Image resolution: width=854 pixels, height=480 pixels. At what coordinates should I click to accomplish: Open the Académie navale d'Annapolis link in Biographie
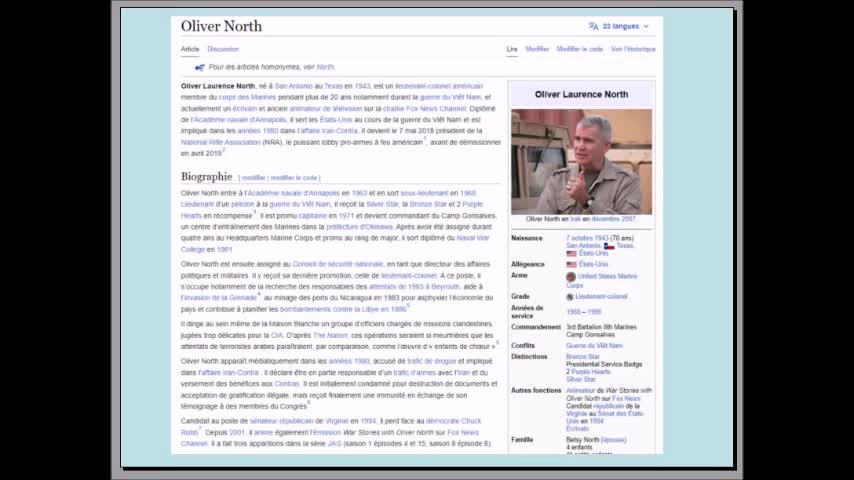tap(294, 193)
